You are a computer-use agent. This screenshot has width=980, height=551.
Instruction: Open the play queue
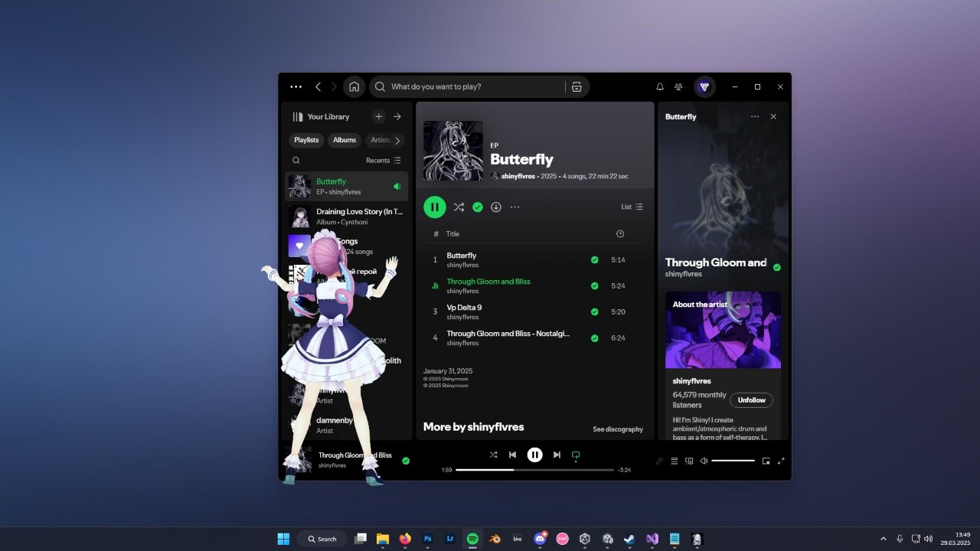675,461
